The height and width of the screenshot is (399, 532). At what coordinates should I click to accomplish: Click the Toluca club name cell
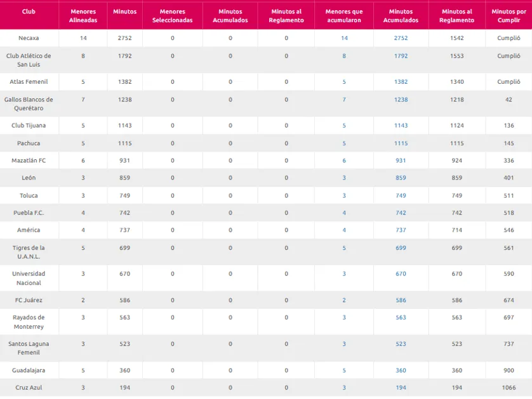pyautogui.click(x=29, y=195)
